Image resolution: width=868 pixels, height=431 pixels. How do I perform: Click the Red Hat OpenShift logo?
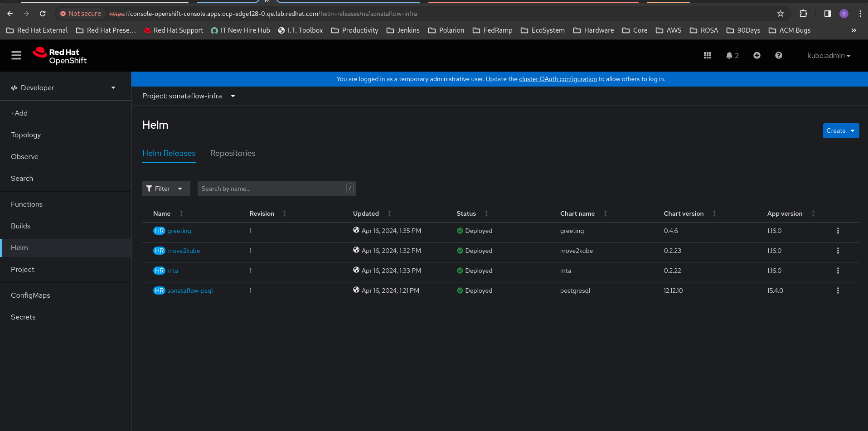point(59,56)
